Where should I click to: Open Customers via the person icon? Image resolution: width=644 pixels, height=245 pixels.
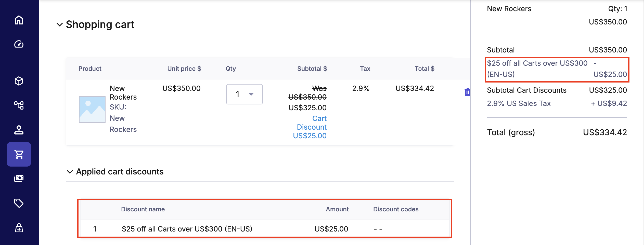(19, 130)
